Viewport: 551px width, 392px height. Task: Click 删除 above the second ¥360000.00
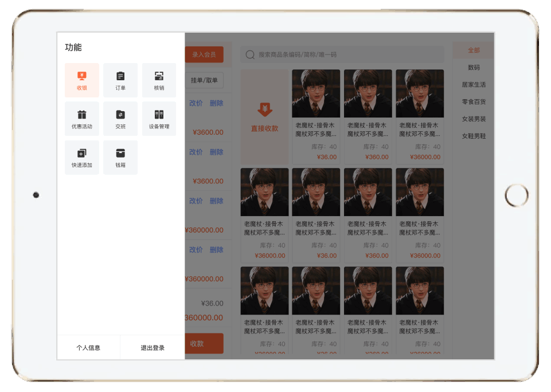pyautogui.click(x=217, y=250)
